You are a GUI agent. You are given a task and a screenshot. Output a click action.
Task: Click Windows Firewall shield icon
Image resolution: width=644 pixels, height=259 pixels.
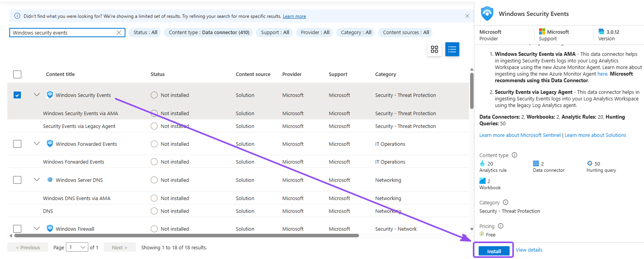(50, 228)
